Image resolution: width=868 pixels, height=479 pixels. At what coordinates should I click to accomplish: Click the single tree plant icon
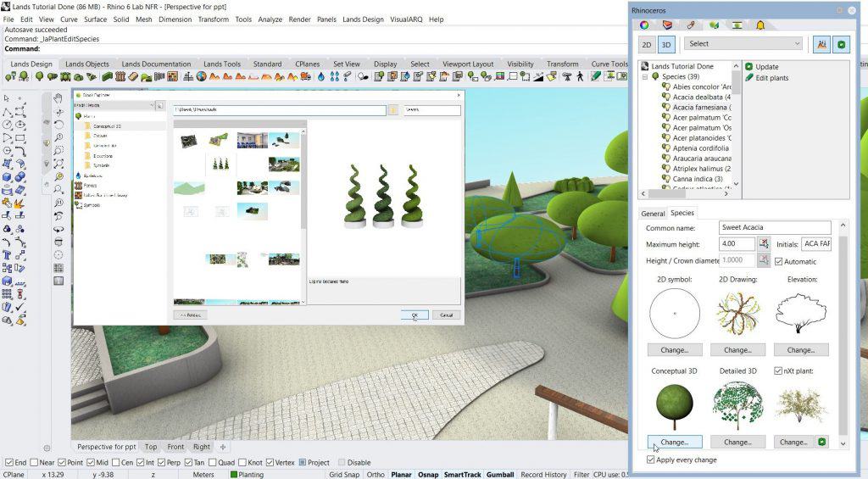click(x=40, y=76)
